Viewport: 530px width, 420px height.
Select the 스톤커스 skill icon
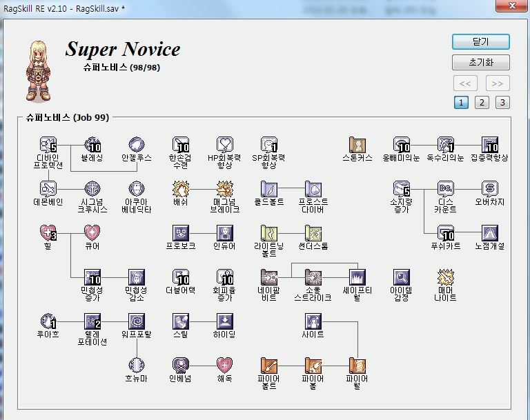tap(357, 145)
